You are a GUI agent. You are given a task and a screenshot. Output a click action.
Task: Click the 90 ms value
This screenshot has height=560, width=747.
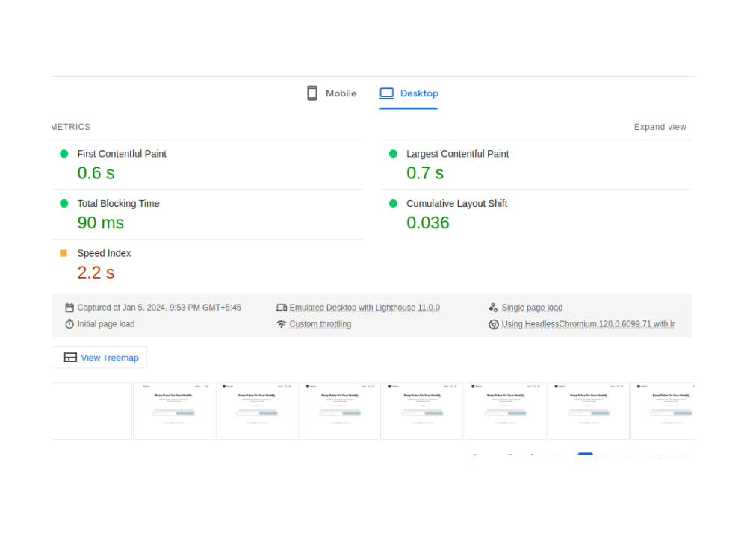coord(101,223)
